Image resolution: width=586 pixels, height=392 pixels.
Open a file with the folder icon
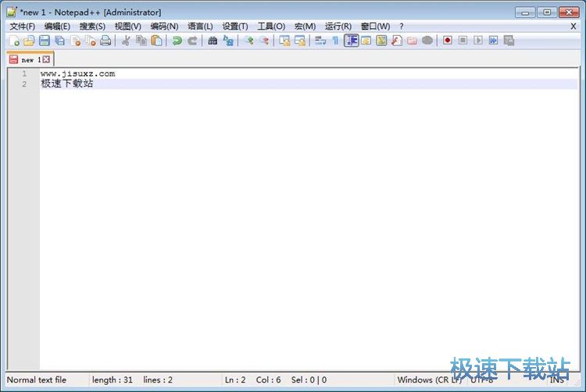pos(29,41)
